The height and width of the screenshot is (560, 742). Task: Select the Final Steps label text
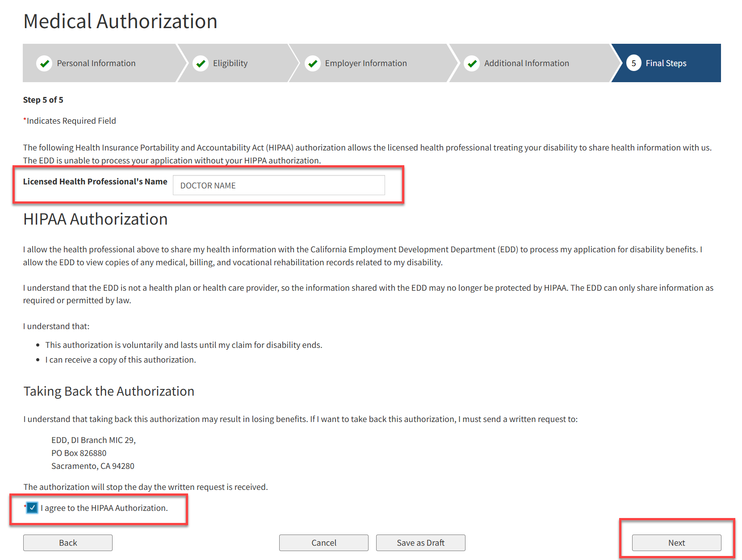(666, 63)
